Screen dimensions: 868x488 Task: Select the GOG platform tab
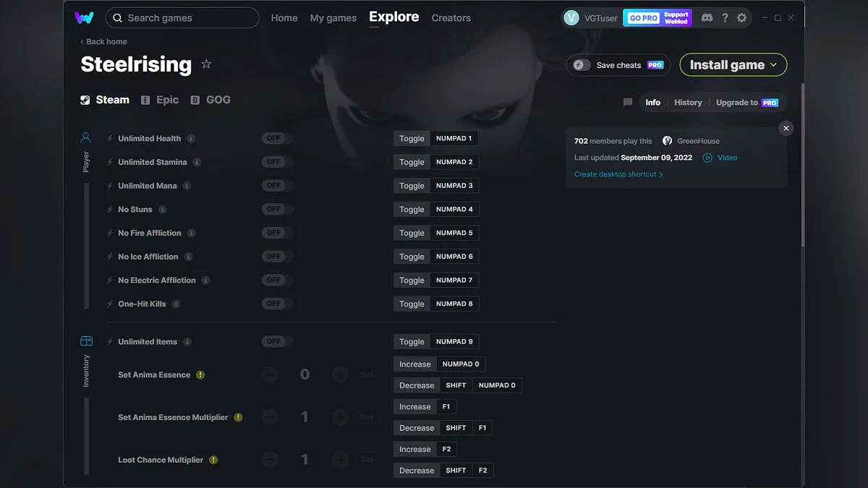tap(210, 99)
